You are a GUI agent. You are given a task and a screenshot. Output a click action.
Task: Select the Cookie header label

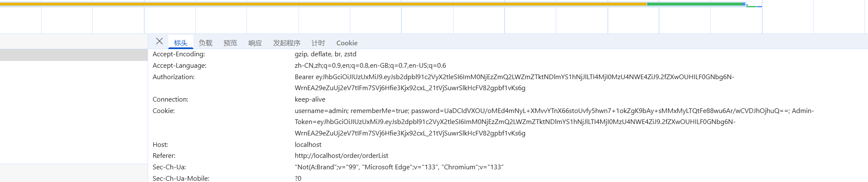[x=164, y=111]
